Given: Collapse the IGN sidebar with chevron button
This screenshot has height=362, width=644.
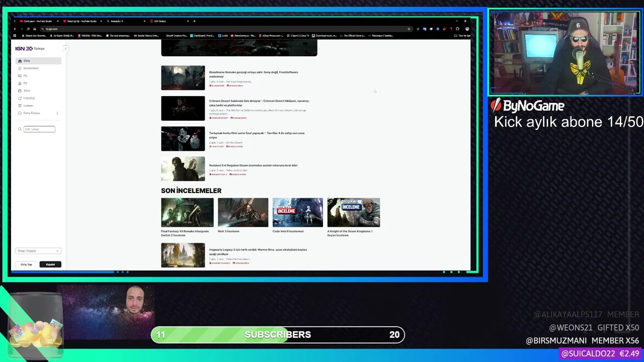Looking at the screenshot, I should point(65,48).
